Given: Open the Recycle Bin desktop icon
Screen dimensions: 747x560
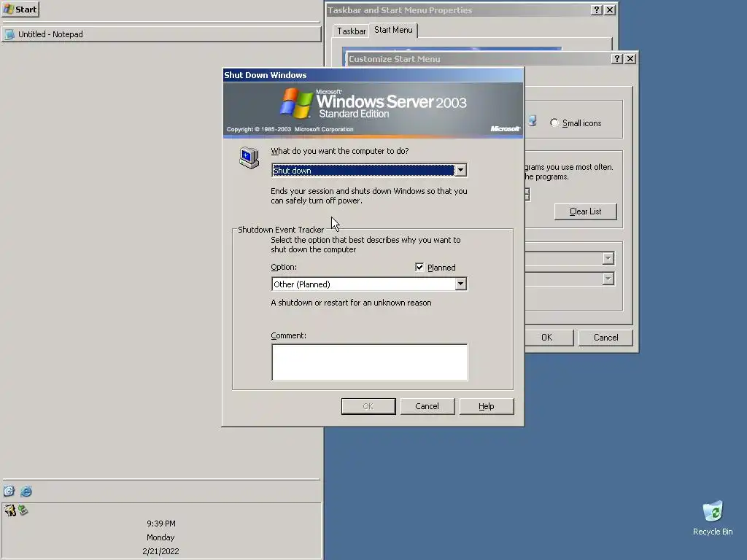Looking at the screenshot, I should click(713, 518).
